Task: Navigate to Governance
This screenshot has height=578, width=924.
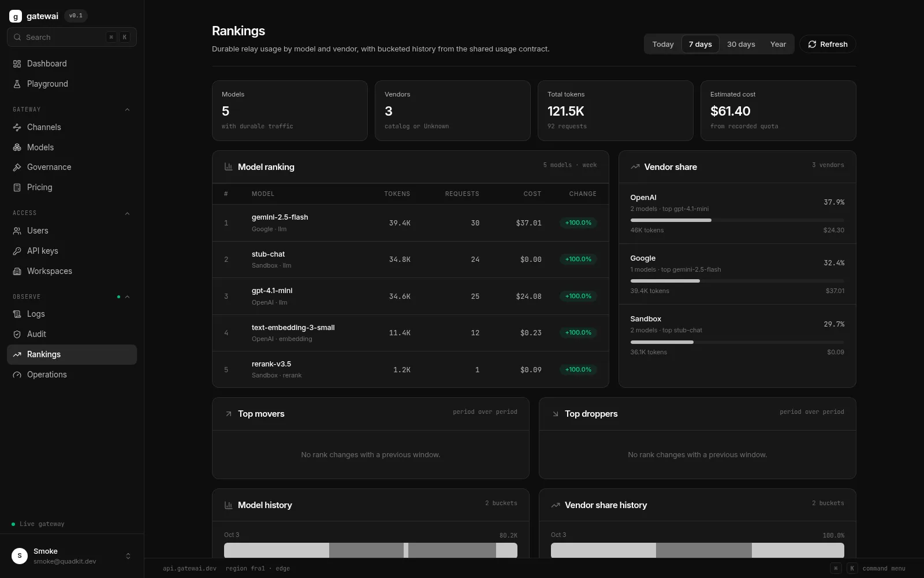Action: (72, 167)
